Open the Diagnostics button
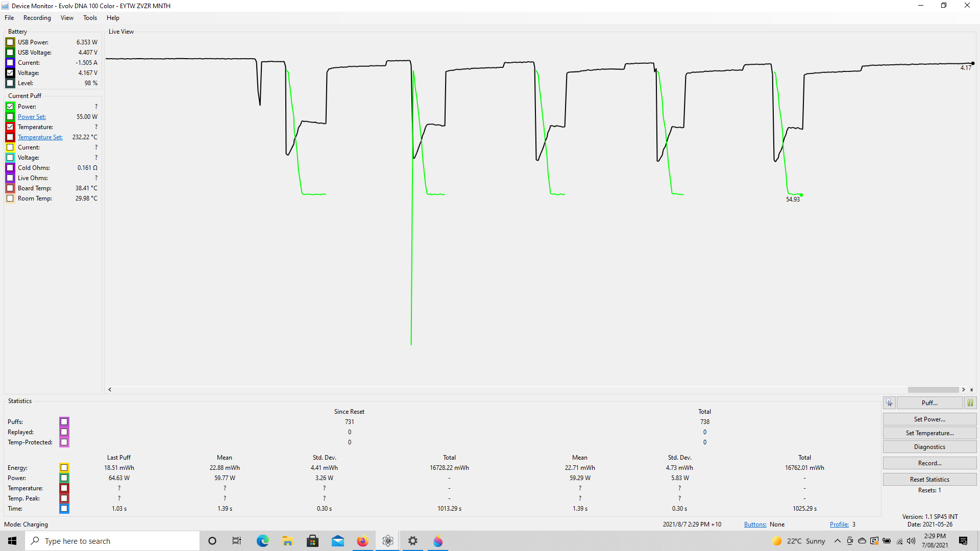This screenshot has height=551, width=980. point(929,447)
